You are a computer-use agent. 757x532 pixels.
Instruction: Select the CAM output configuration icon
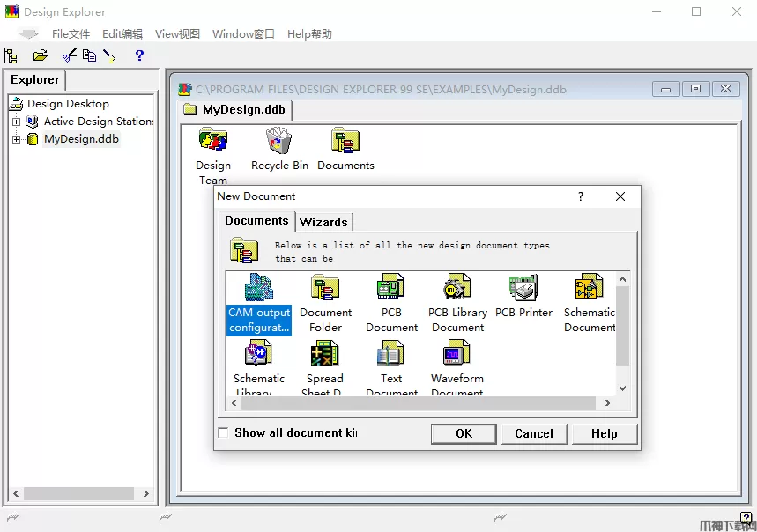pyautogui.click(x=258, y=289)
